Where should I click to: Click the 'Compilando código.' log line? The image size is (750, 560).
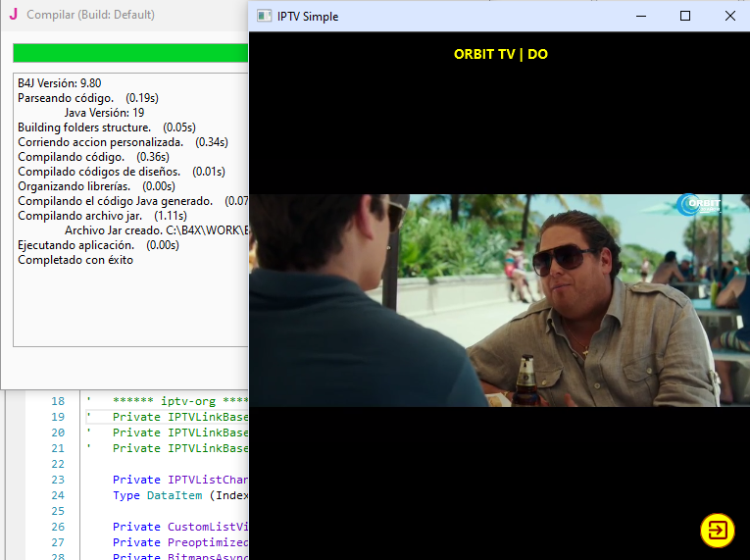click(x=93, y=157)
